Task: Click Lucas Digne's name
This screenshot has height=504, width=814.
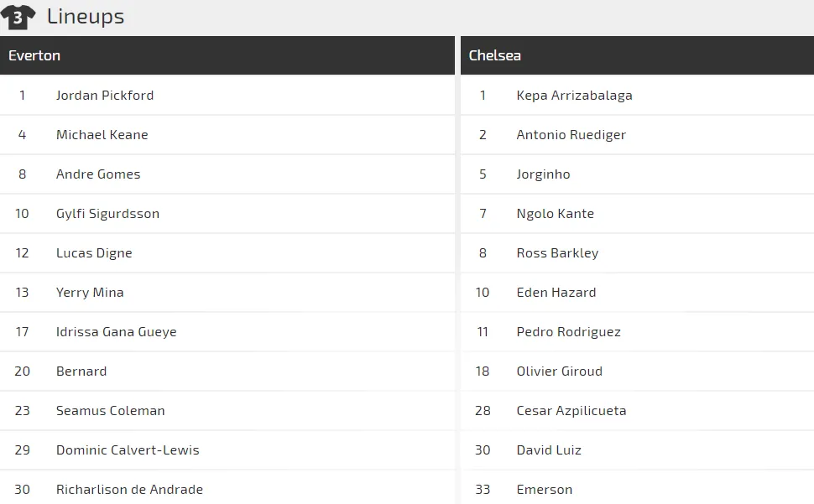Action: 94,253
